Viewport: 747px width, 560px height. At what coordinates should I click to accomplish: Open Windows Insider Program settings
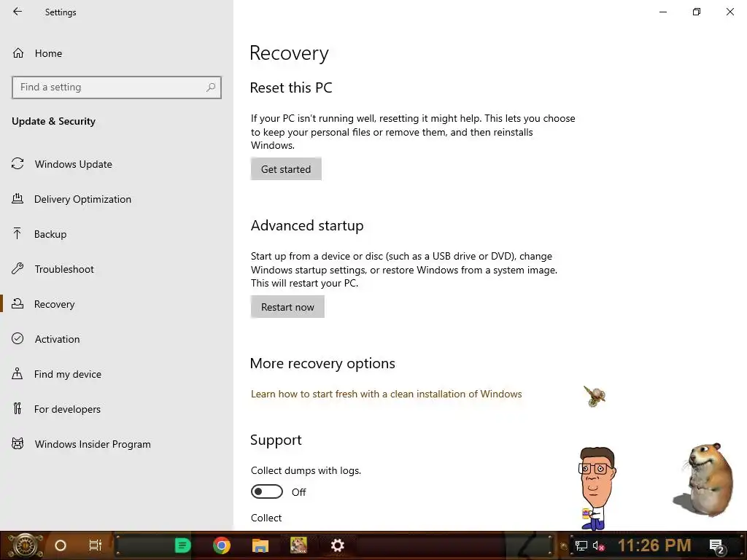tap(93, 444)
